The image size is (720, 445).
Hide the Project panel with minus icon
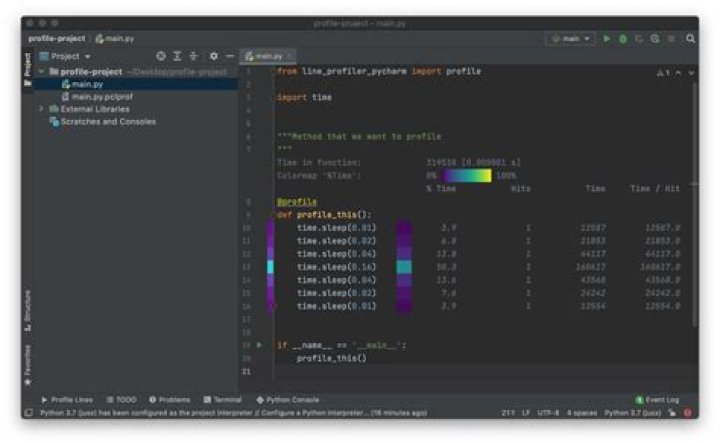(230, 56)
